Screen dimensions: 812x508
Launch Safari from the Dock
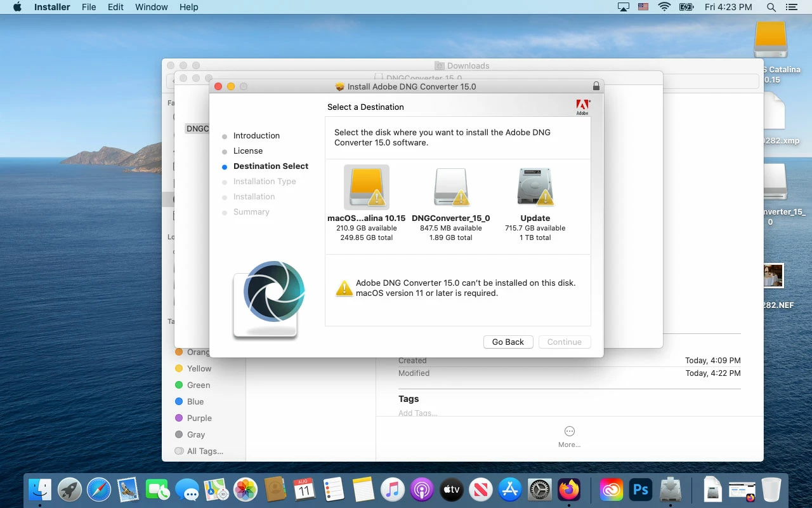(99, 490)
